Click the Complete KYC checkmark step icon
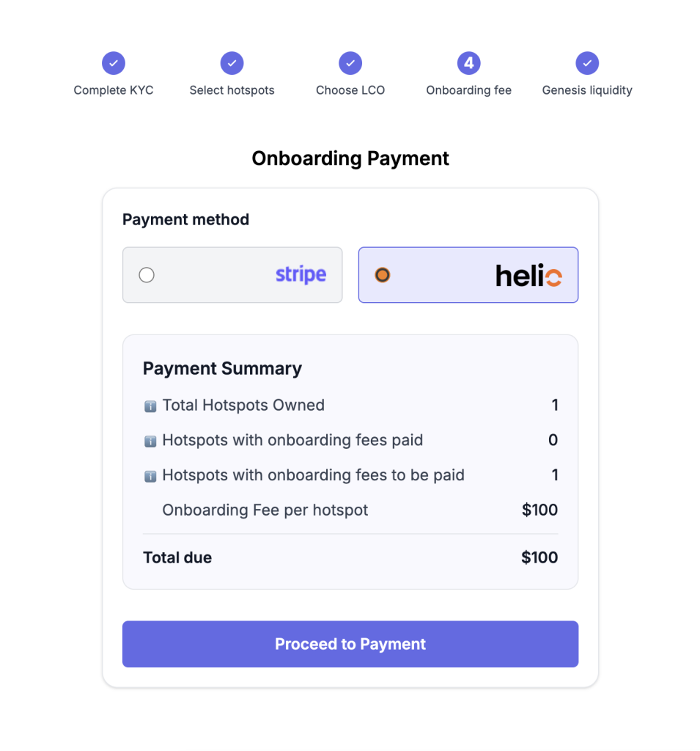The height and width of the screenshot is (751, 700). (114, 64)
